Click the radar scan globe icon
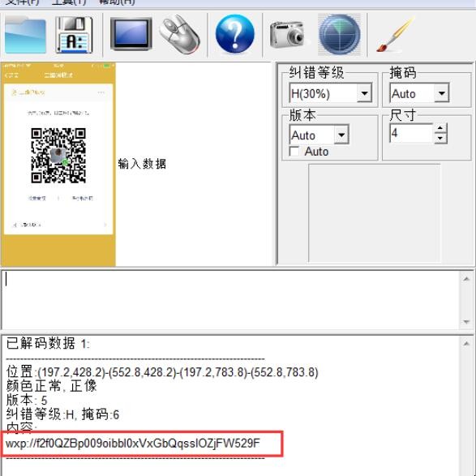Screen dimensions: 476x476 pos(340,34)
